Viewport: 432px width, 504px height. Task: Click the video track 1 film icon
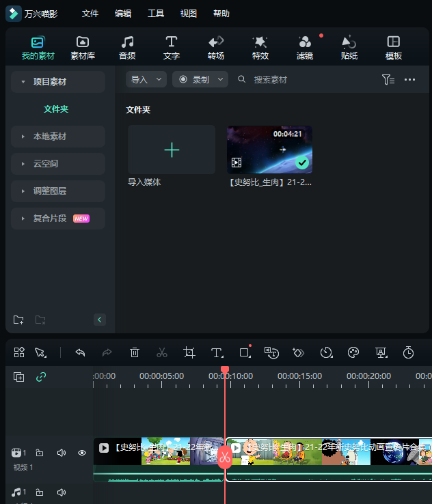[16, 453]
